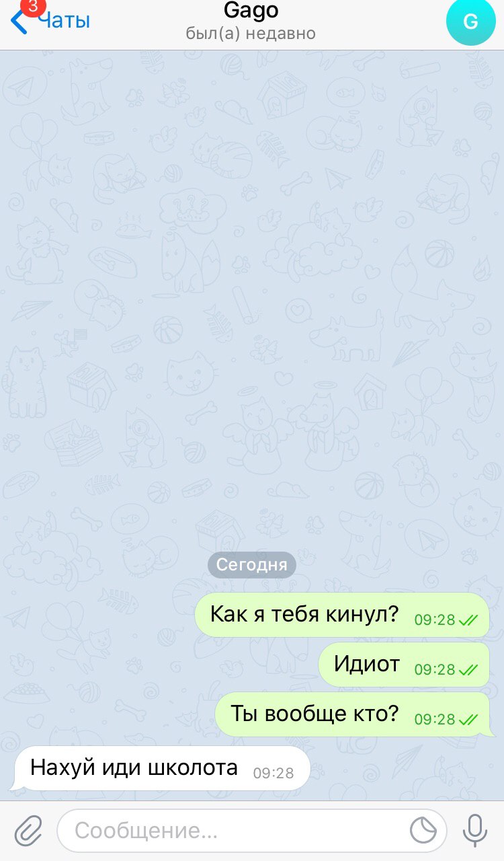Image resolution: width=504 pixels, height=861 pixels.
Task: Select the "Как я тебя кинул?" bubble
Action: [x=342, y=615]
